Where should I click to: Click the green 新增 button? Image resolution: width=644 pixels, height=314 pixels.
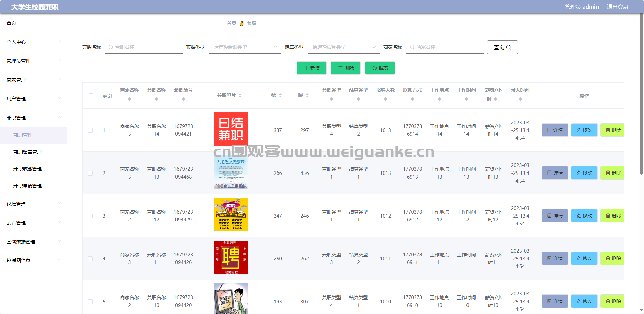point(312,68)
